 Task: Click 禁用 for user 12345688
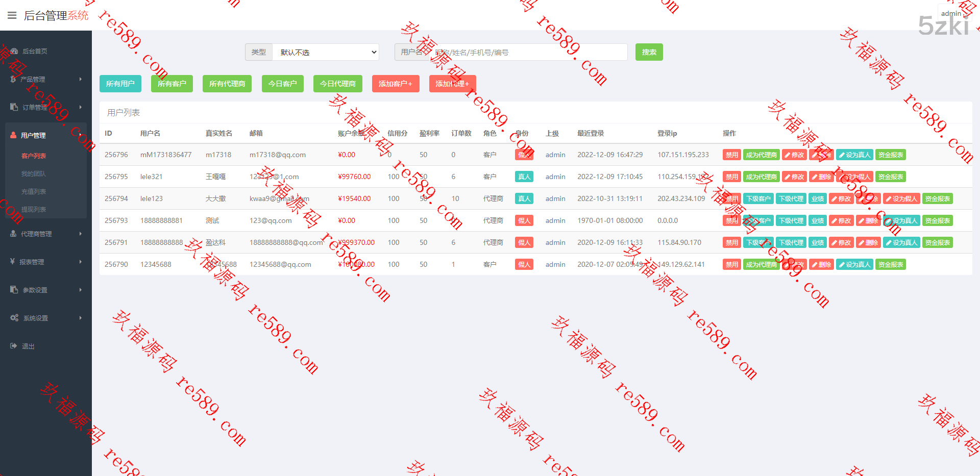732,264
